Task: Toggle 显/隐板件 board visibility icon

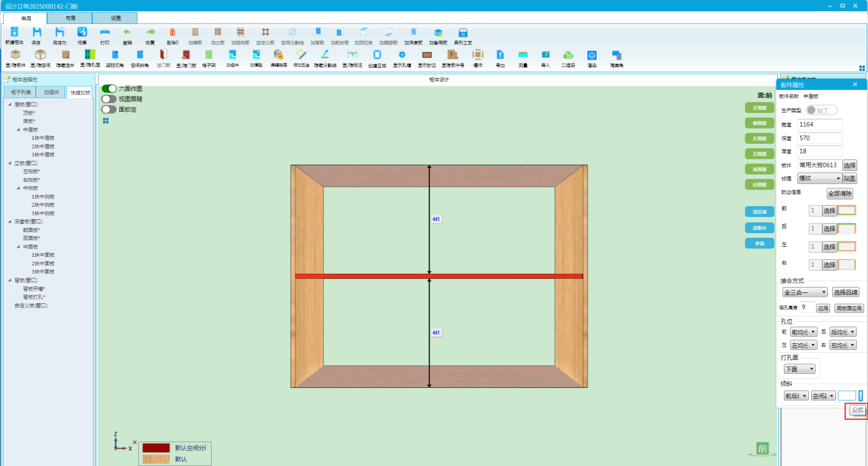Action: (x=16, y=55)
